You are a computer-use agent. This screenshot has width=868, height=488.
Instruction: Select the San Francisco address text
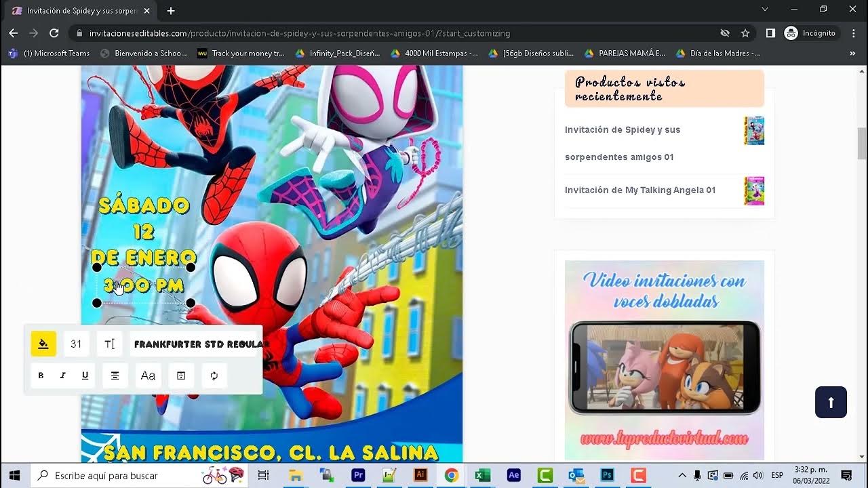point(271,452)
